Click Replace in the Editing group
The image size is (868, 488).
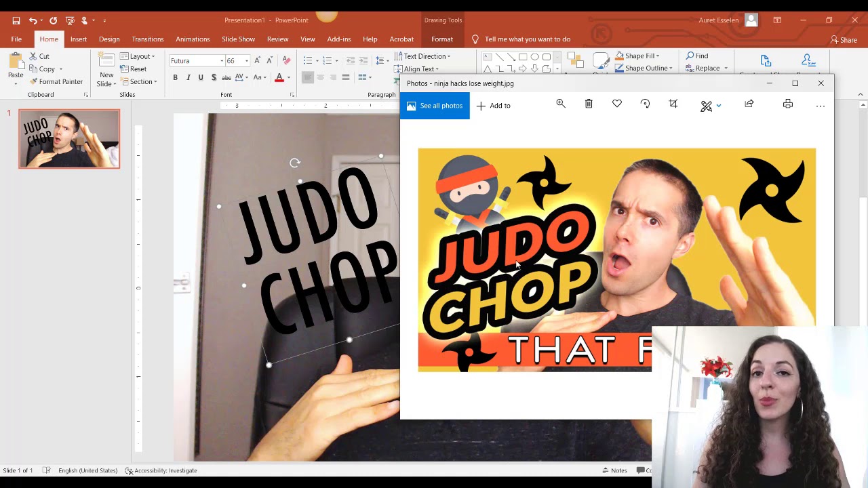[x=703, y=68]
